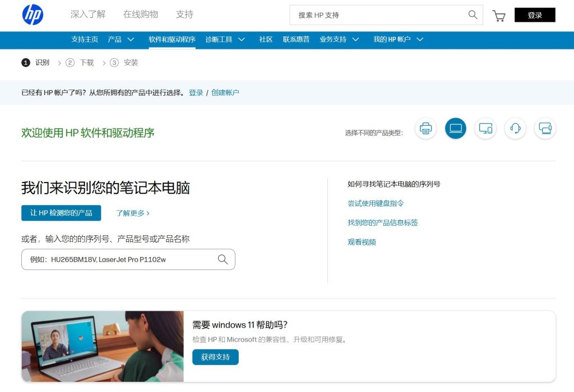Viewport: 574px width, 392px height.
Task: Open the 在线购物 menu
Action: point(141,14)
